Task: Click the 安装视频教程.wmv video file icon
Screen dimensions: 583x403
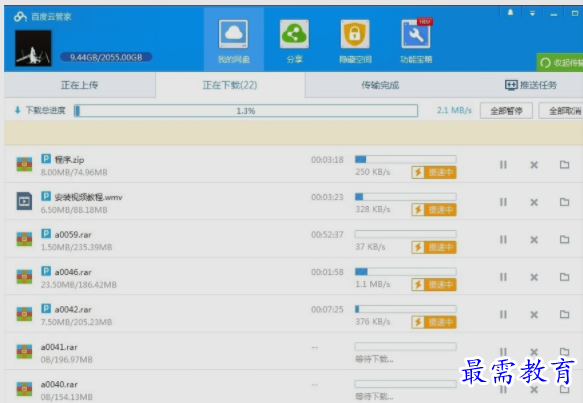Action: [24, 201]
